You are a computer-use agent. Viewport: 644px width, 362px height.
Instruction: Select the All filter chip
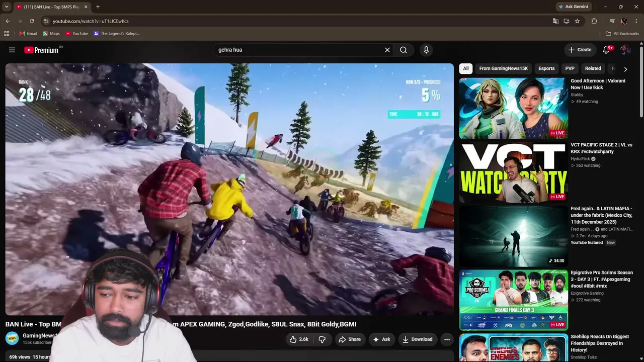tap(466, 68)
